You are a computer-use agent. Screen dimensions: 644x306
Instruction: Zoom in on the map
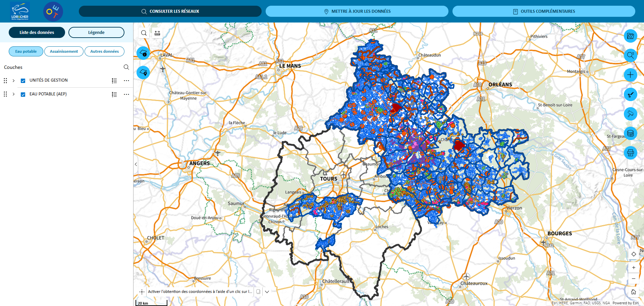click(x=634, y=268)
